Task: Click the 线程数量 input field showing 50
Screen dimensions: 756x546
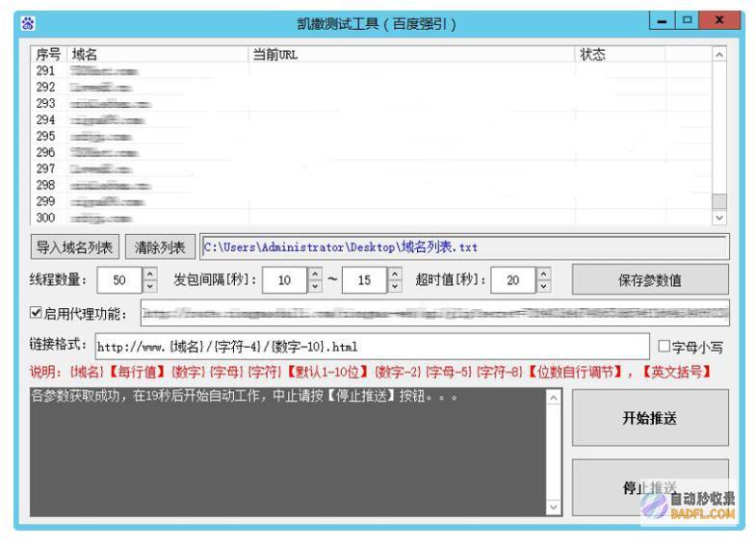Action: 119,280
